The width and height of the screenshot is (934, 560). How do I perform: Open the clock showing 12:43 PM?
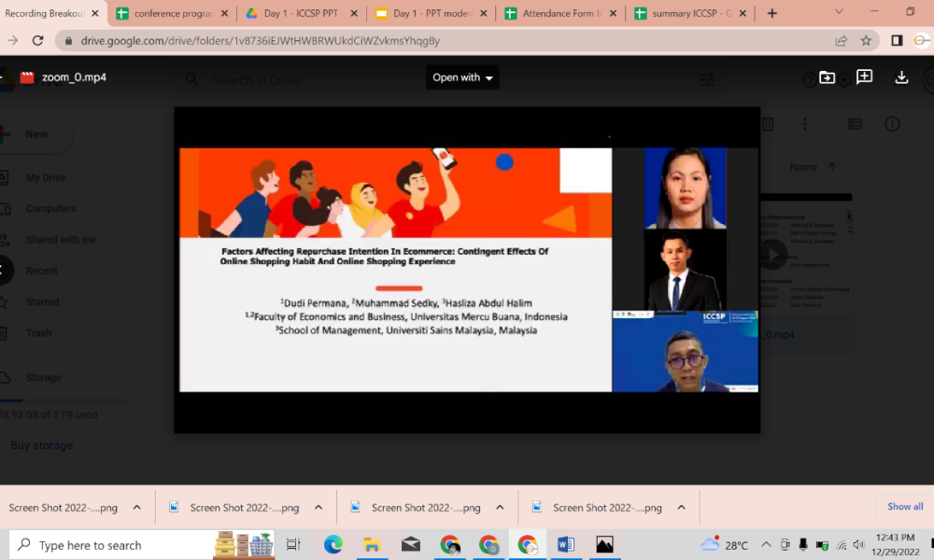point(896,544)
